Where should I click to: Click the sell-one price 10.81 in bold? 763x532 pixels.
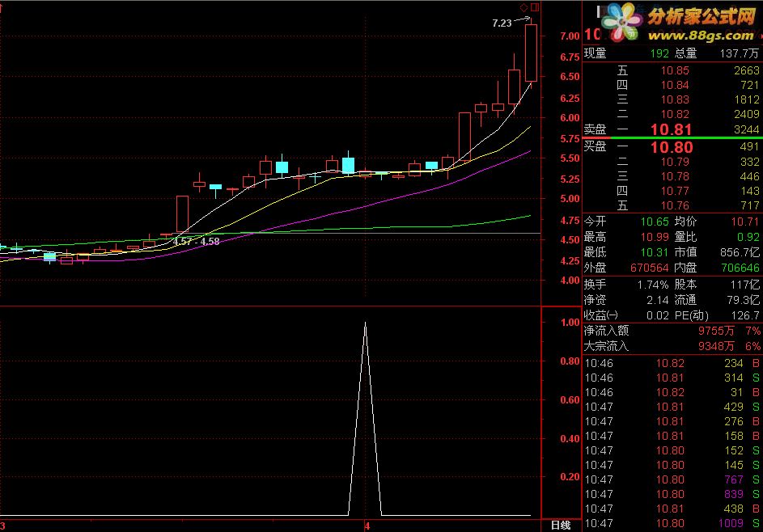click(671, 129)
